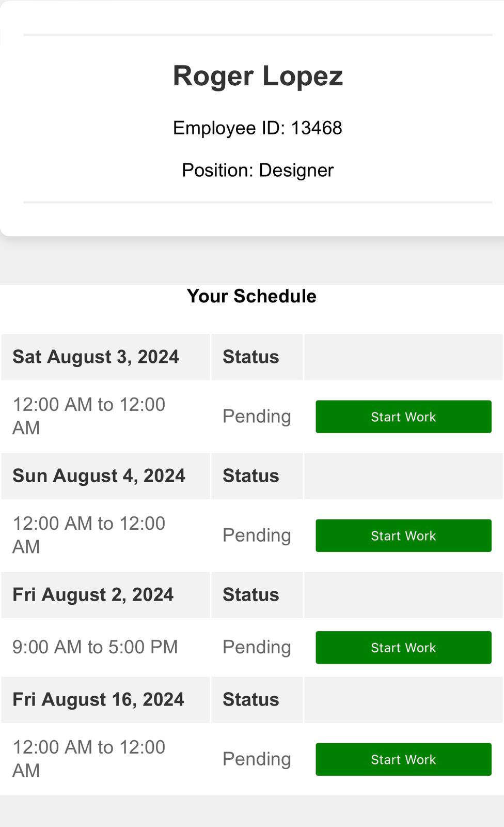Screen dimensions: 504x827
Task: Click the Roger Lopez name heading
Action: pyautogui.click(x=258, y=76)
